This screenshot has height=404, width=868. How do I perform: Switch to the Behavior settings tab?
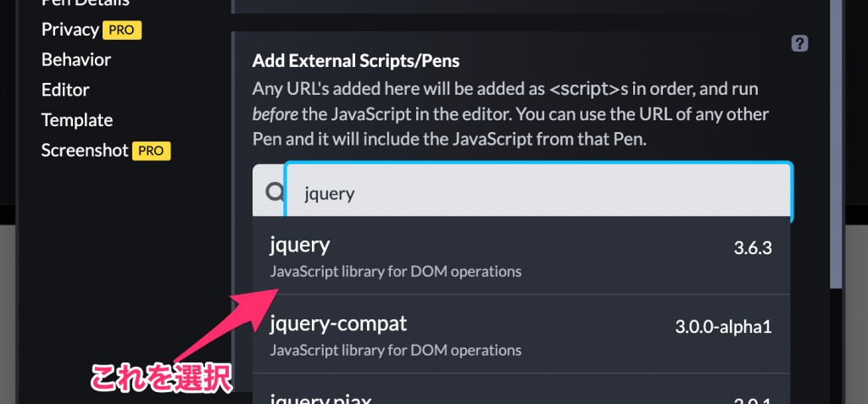76,60
